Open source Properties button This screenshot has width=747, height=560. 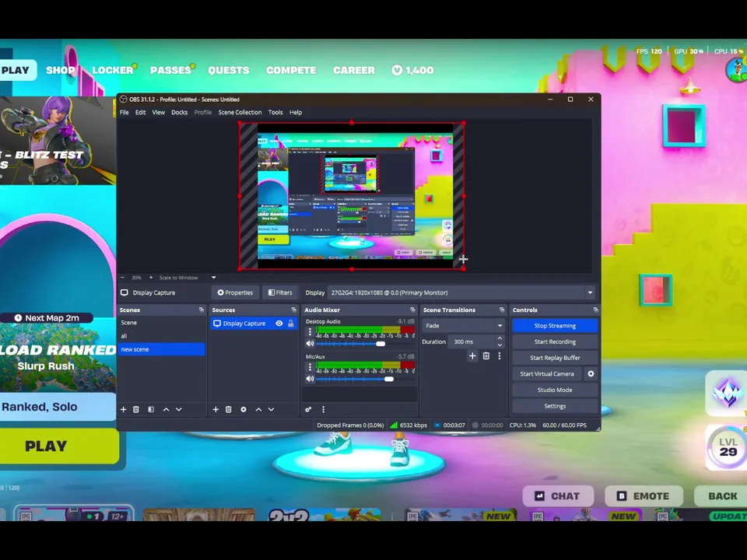(x=235, y=293)
